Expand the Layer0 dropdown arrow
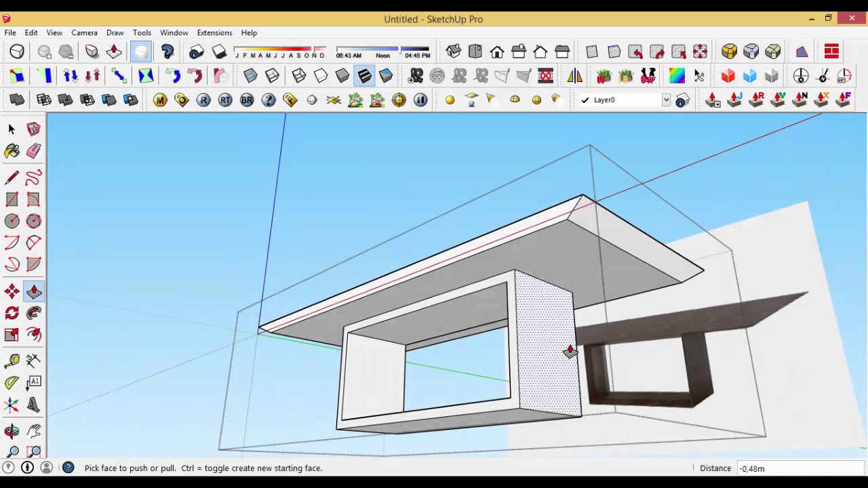This screenshot has width=868, height=488. tap(666, 100)
